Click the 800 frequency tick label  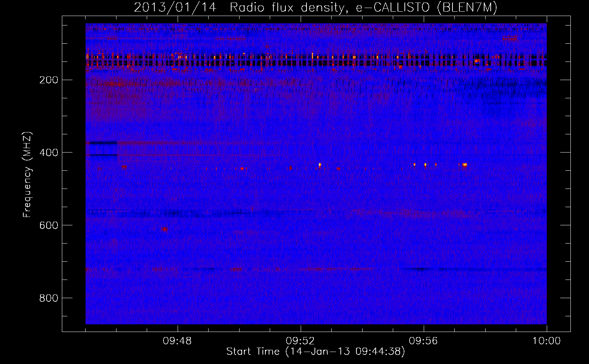[48, 298]
